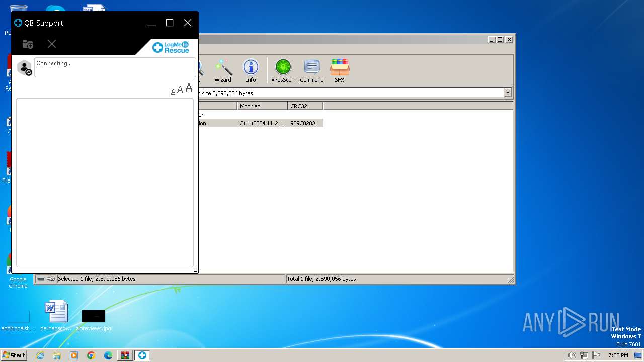Select the perhapscon Word document on desktop
Viewport: 644px width, 362px height.
(x=56, y=316)
